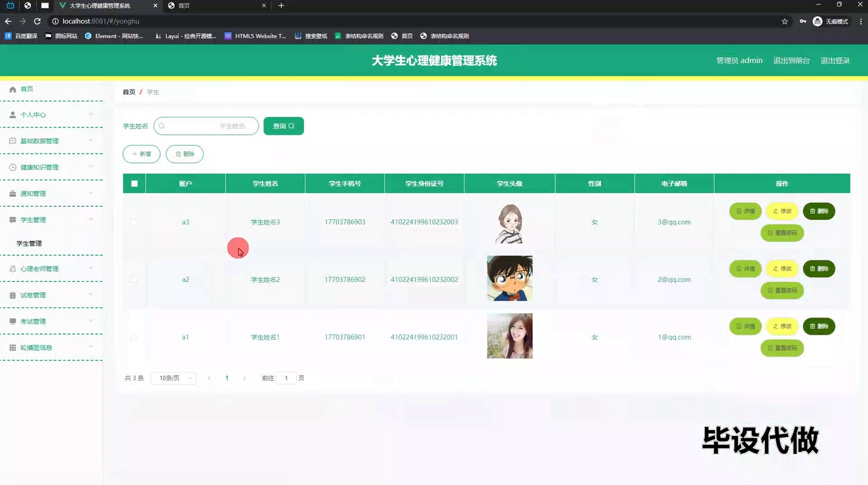The width and height of the screenshot is (868, 485).
Task: Open the 无痕模式 incognito profile indicator
Action: click(830, 21)
